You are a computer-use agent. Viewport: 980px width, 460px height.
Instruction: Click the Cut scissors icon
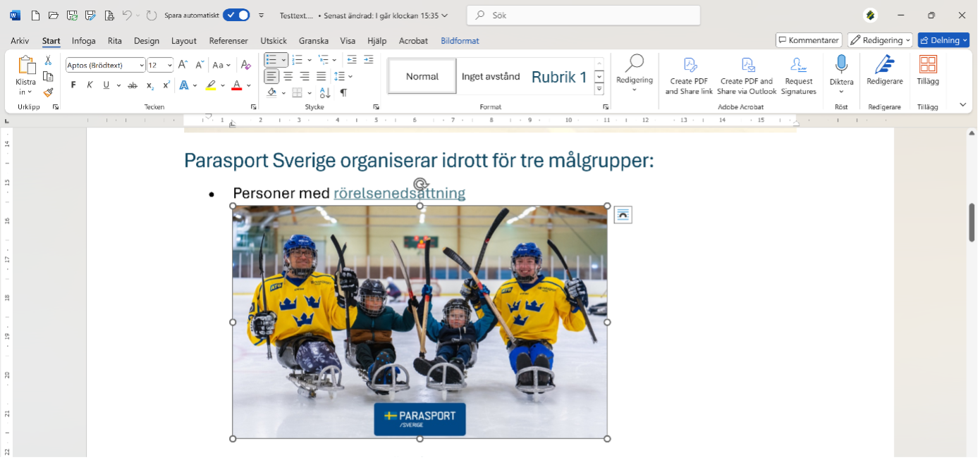pyautogui.click(x=48, y=61)
